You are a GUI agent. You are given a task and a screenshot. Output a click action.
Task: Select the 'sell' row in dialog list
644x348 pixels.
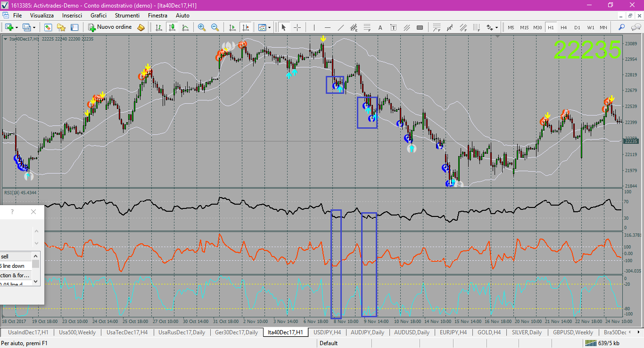16,257
